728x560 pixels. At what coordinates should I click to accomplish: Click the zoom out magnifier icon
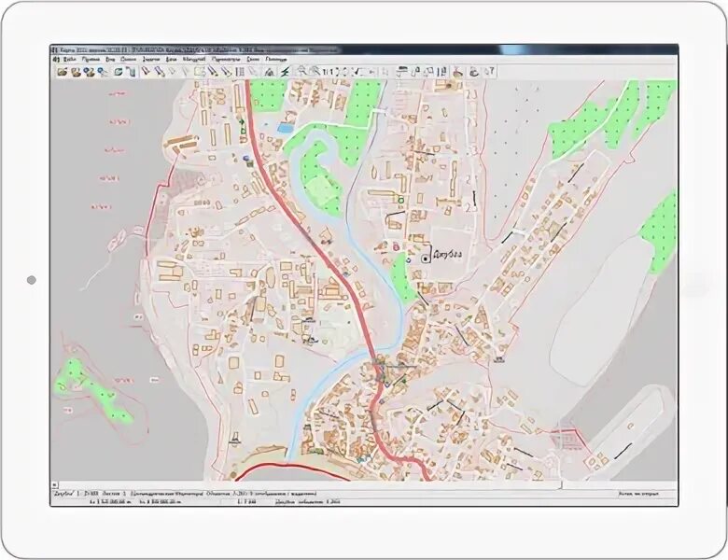click(x=316, y=71)
